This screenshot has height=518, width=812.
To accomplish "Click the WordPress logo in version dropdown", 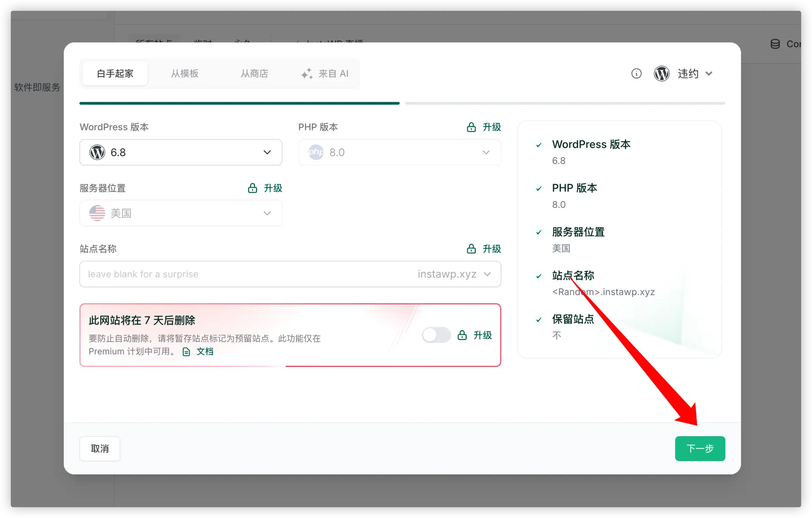I will 97,152.
